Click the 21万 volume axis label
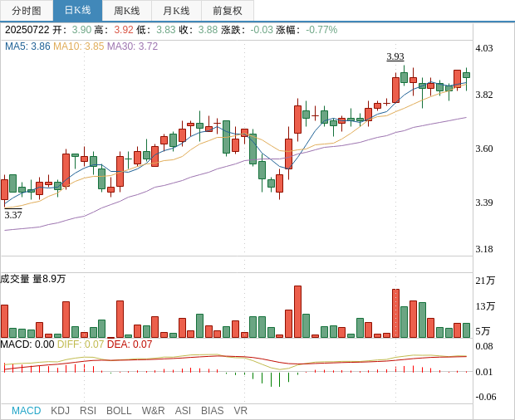 pyautogui.click(x=485, y=281)
